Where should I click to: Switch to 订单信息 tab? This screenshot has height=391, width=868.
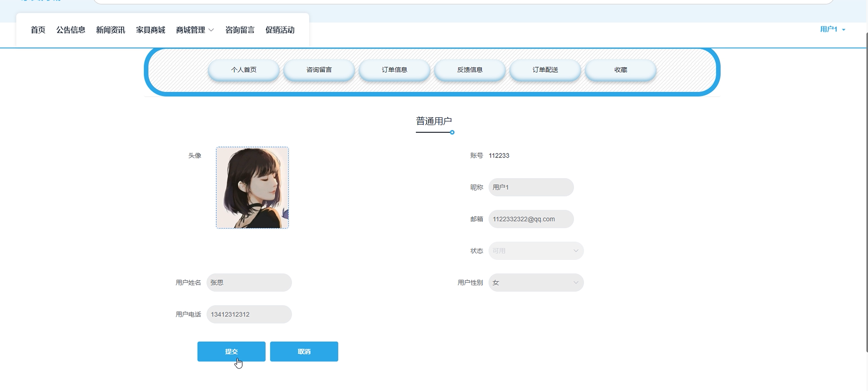point(394,70)
